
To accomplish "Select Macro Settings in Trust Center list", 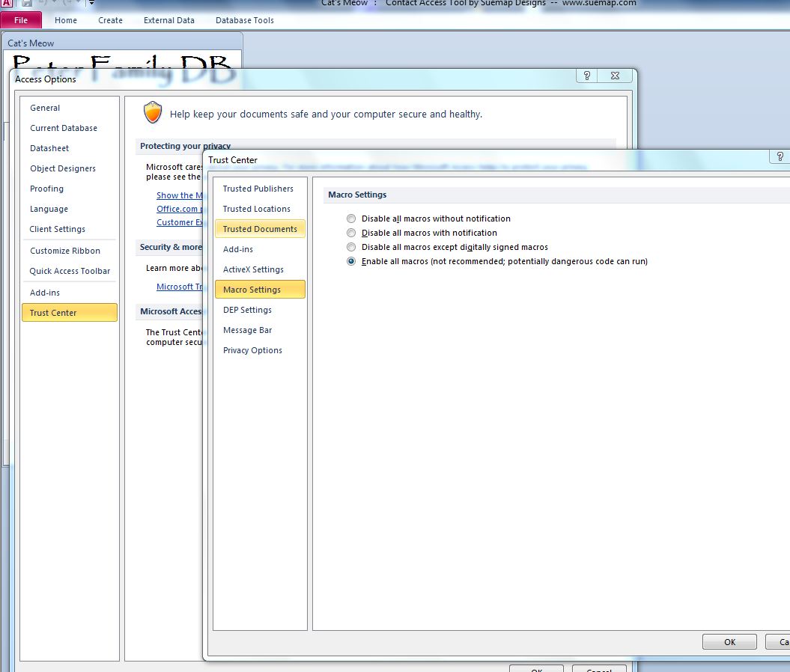I will pyautogui.click(x=260, y=290).
